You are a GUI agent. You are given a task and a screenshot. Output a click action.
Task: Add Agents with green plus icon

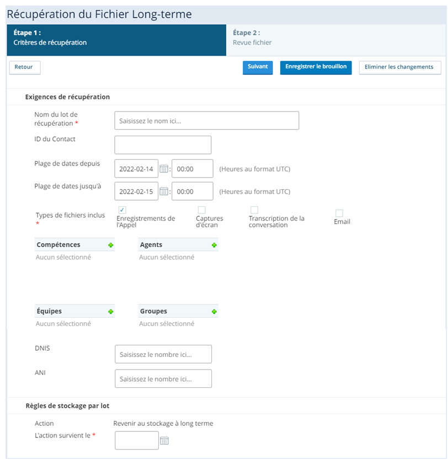(214, 245)
